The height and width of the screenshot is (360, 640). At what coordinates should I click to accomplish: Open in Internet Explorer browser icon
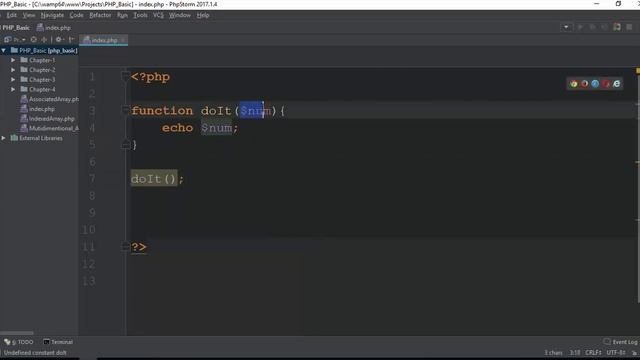click(616, 84)
